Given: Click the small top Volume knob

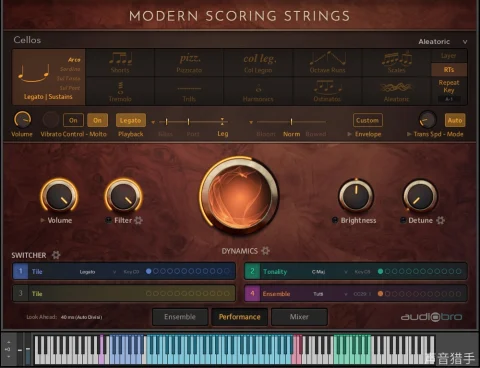Looking at the screenshot, I should pyautogui.click(x=22, y=120).
